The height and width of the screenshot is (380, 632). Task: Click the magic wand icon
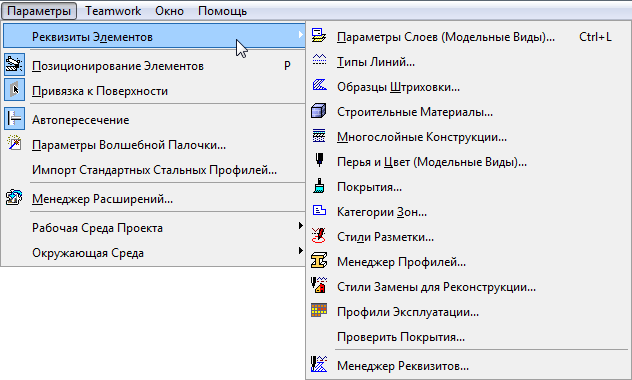[15, 143]
